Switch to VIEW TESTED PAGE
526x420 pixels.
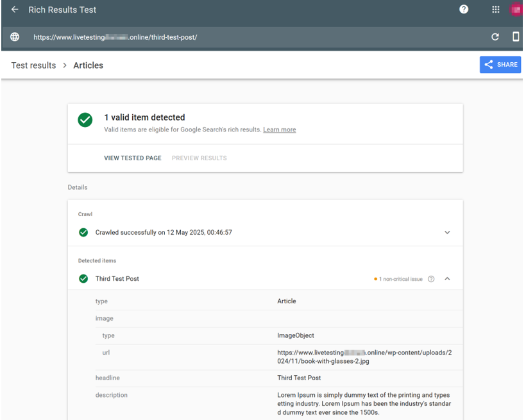click(x=132, y=158)
